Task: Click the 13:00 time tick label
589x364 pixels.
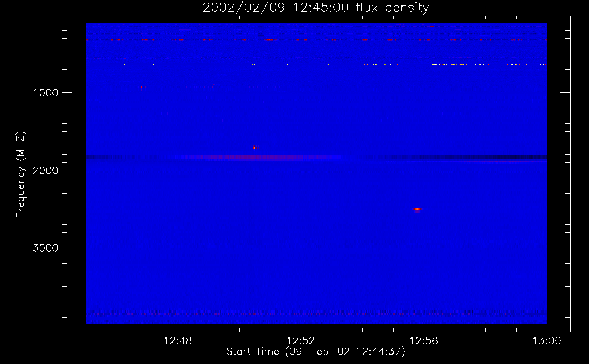Action: click(547, 341)
